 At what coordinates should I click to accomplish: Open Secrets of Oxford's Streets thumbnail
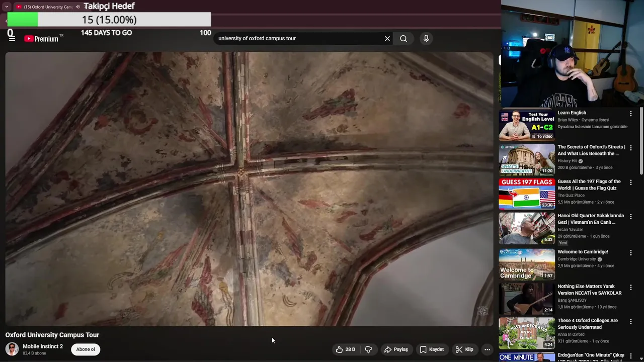tap(527, 159)
